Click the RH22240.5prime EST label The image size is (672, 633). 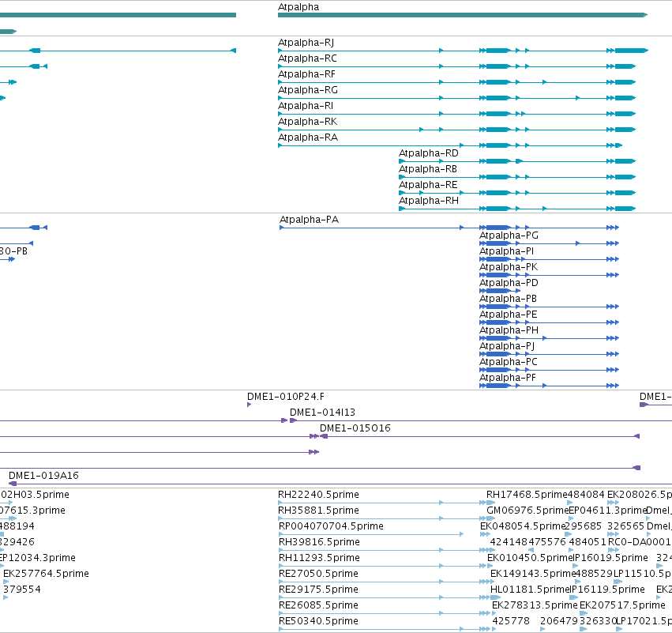tap(318, 495)
